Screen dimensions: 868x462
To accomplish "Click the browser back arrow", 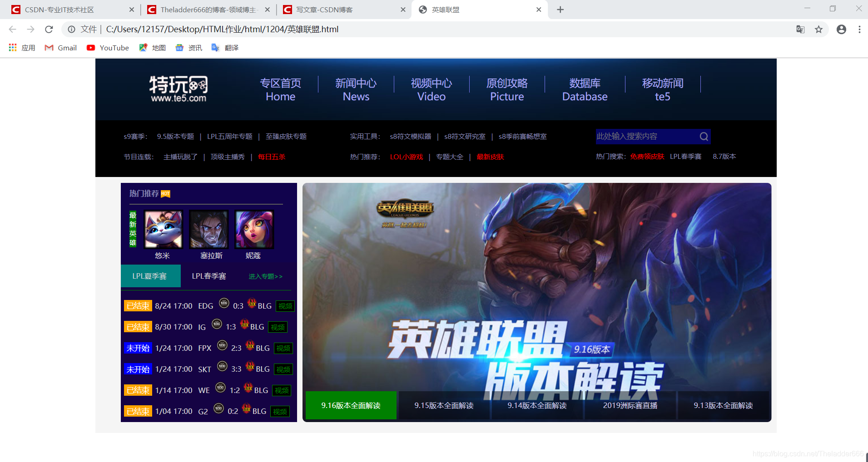I will (x=12, y=29).
